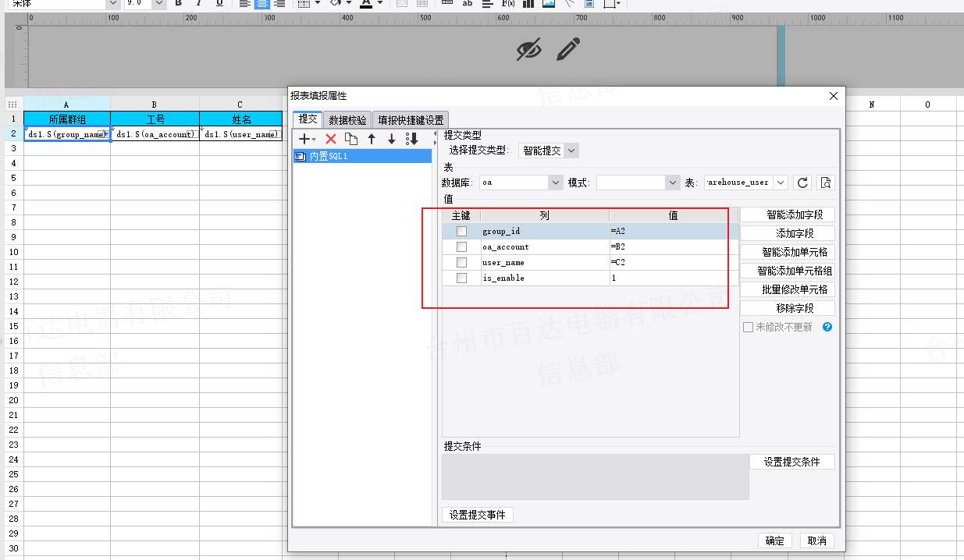Click the unmerge cells grid icon

pyautogui.click(x=422, y=3)
